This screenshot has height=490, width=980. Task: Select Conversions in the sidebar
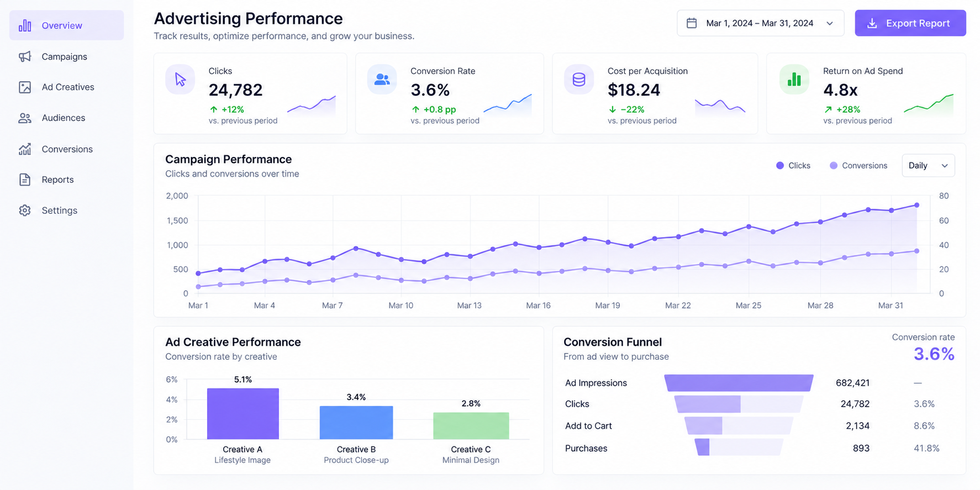(x=67, y=149)
